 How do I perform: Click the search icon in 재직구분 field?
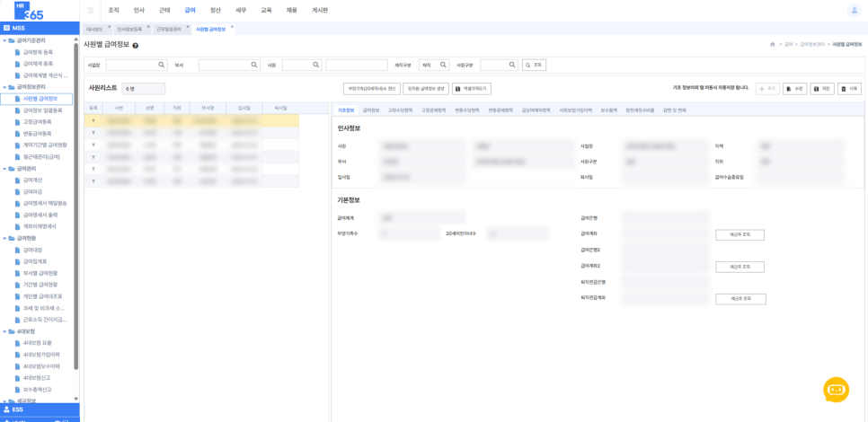[x=443, y=65]
